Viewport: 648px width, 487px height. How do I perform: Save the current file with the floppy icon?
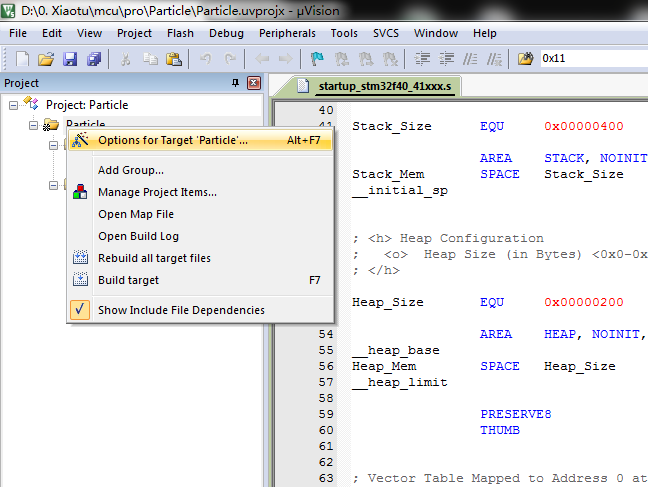(70, 59)
